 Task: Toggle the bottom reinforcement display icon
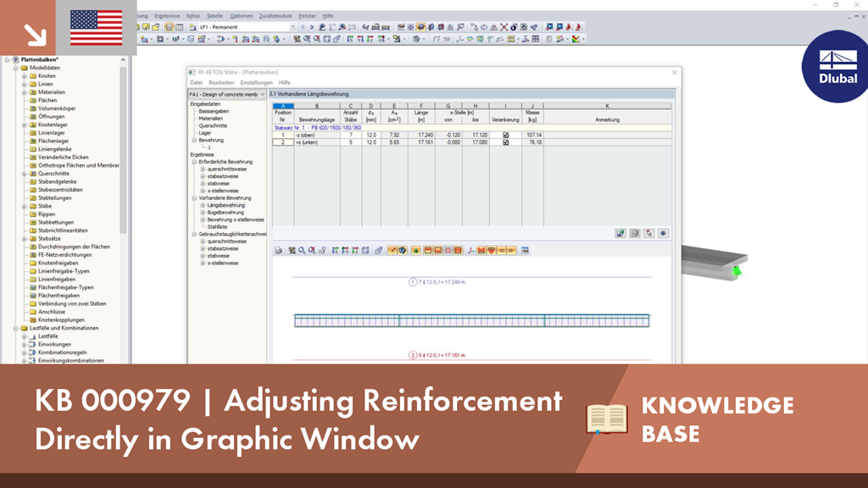[438, 251]
